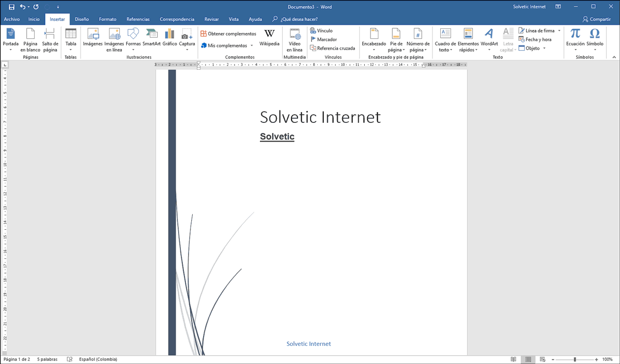
Task: Switch to the Vista tab
Action: tap(234, 19)
